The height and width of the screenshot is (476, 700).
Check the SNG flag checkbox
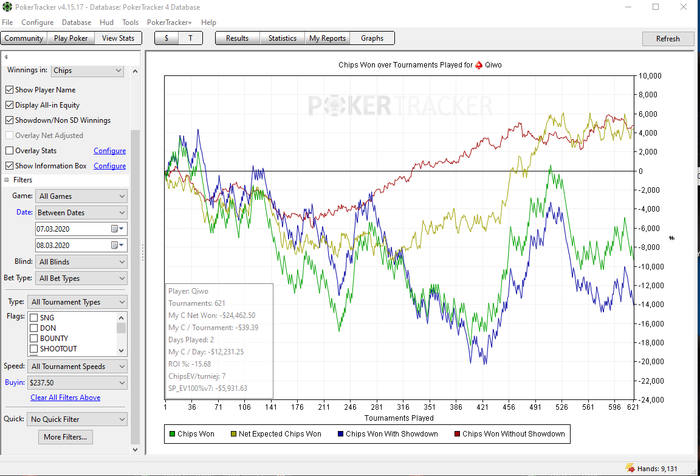tap(33, 318)
